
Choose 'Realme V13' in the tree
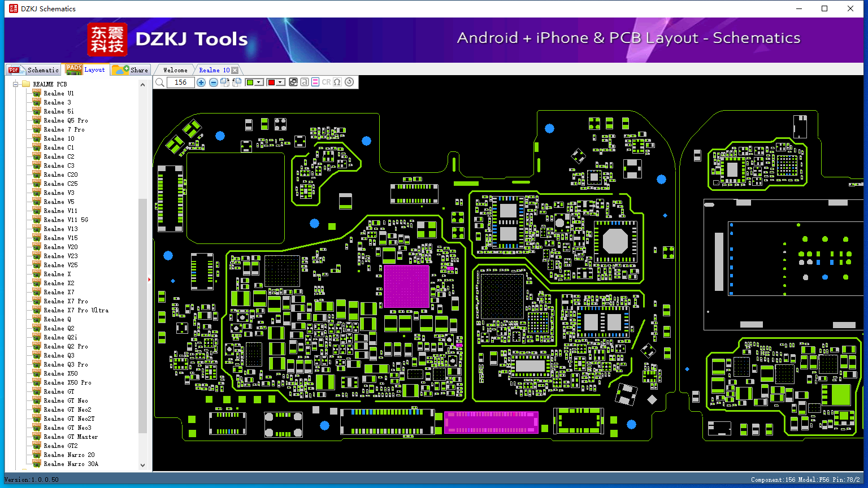point(60,229)
